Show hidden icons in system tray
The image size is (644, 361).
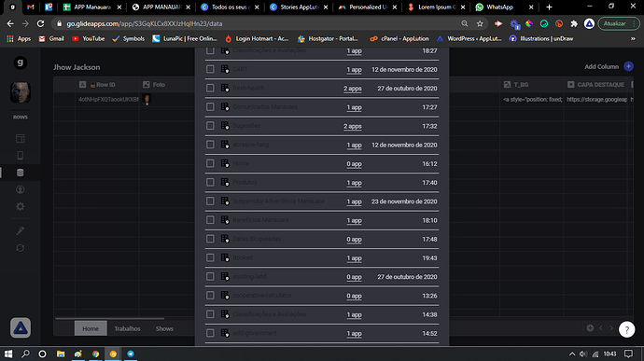572,354
